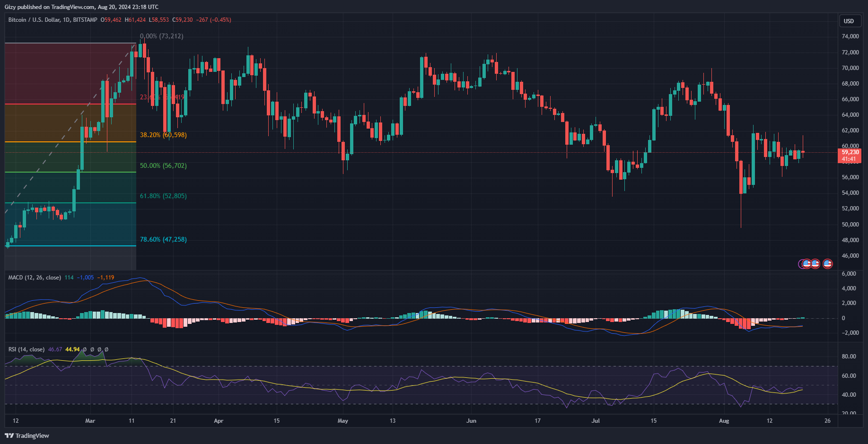Open the USD currency selector

click(x=849, y=21)
